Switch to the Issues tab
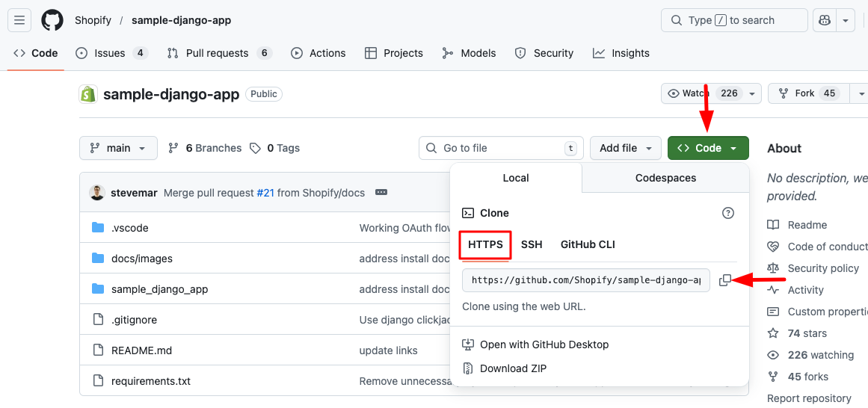868x408 pixels. click(111, 53)
